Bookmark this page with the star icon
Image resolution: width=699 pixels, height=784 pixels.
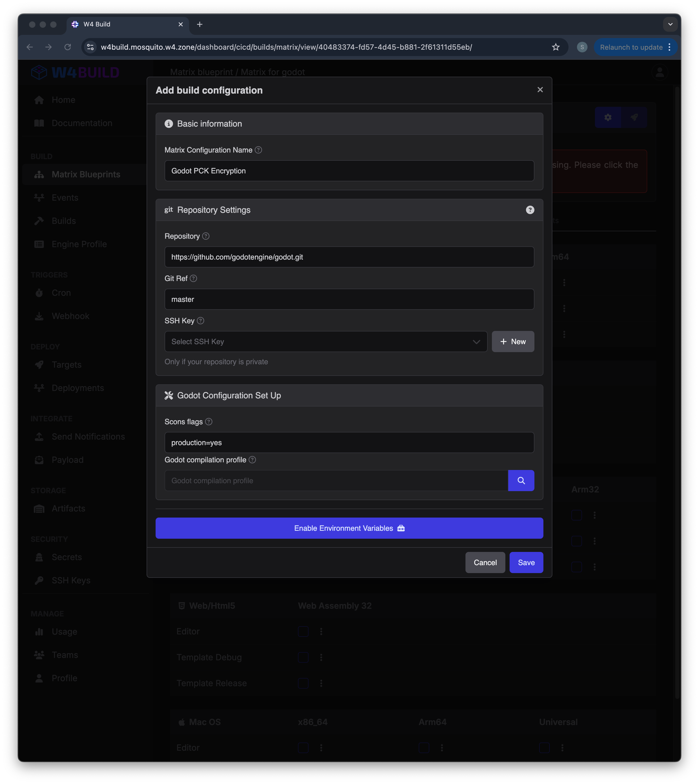555,47
